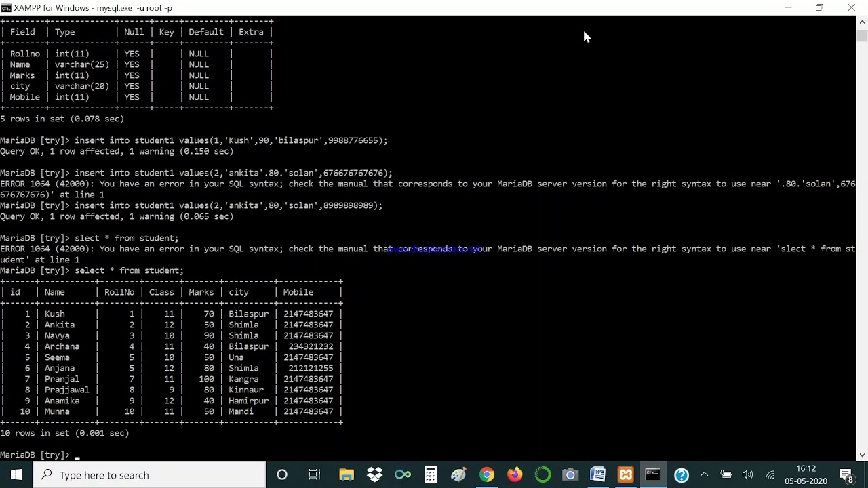The width and height of the screenshot is (868, 488).
Task: Open the Windows Start menu
Action: [x=16, y=474]
